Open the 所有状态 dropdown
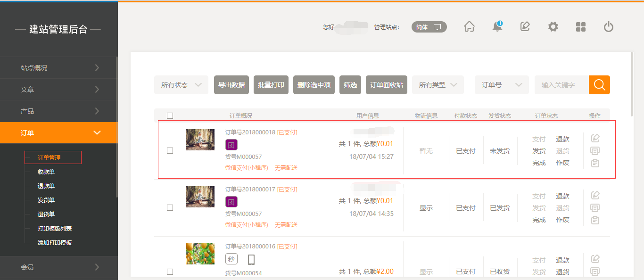This screenshot has width=644, height=280. tap(181, 85)
